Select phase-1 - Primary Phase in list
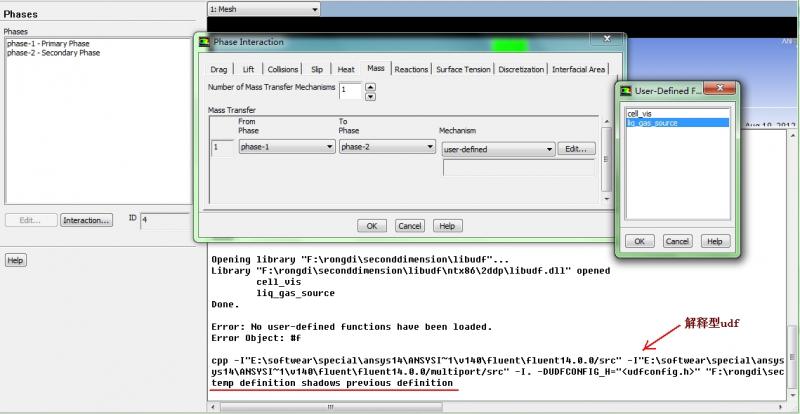This screenshot has width=800, height=414. pos(48,44)
